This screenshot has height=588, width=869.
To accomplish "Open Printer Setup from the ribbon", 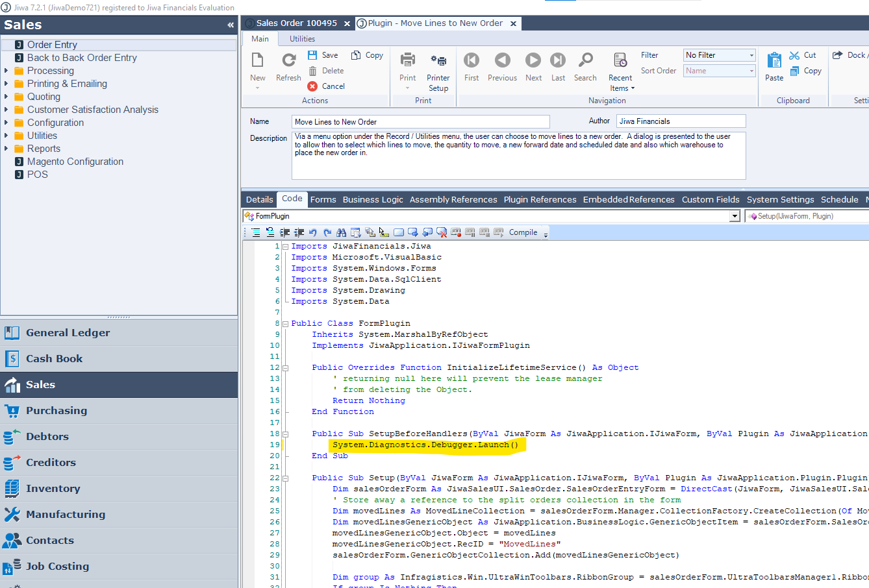I will click(x=438, y=60).
